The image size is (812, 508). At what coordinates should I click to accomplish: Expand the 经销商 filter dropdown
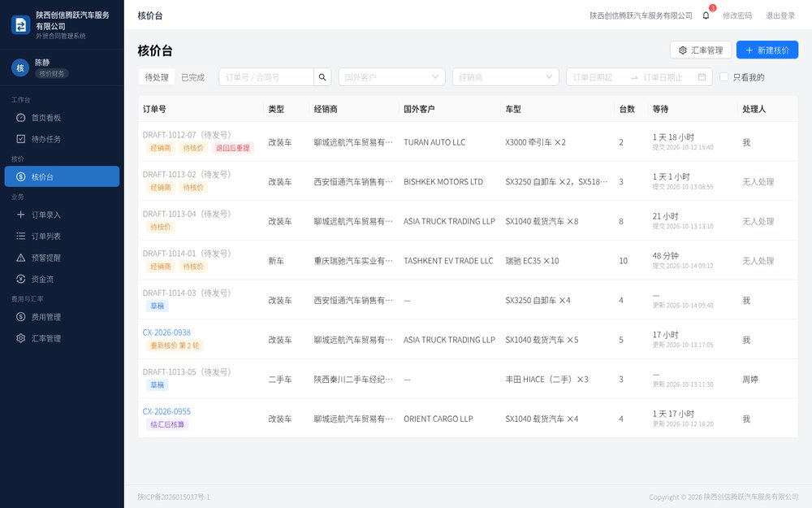[x=505, y=77]
